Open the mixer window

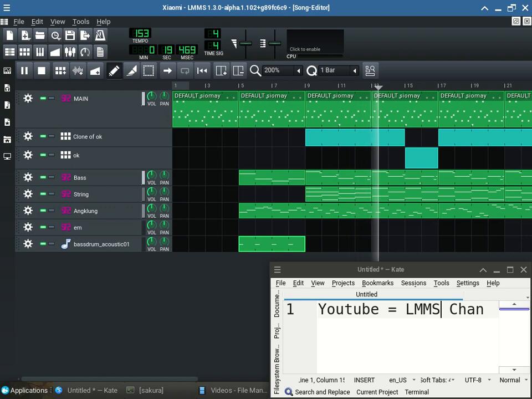(70, 52)
